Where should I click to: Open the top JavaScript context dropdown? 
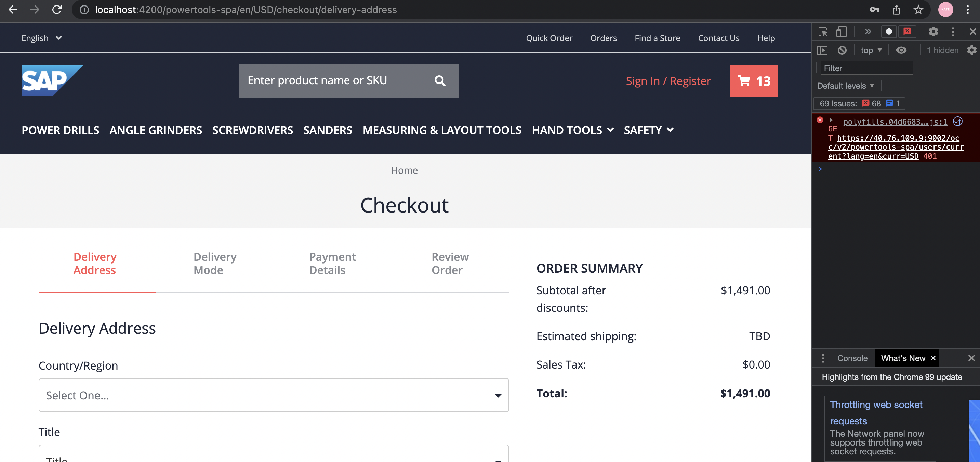871,50
